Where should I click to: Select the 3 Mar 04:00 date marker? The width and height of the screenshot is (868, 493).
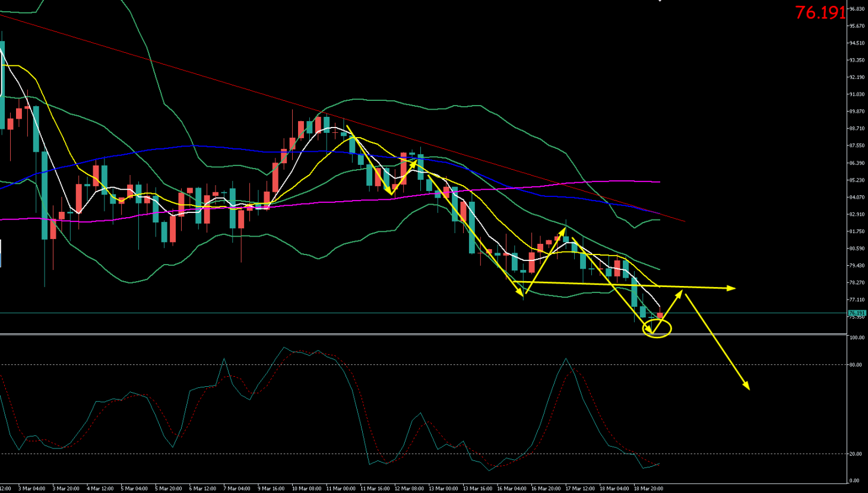[32, 489]
